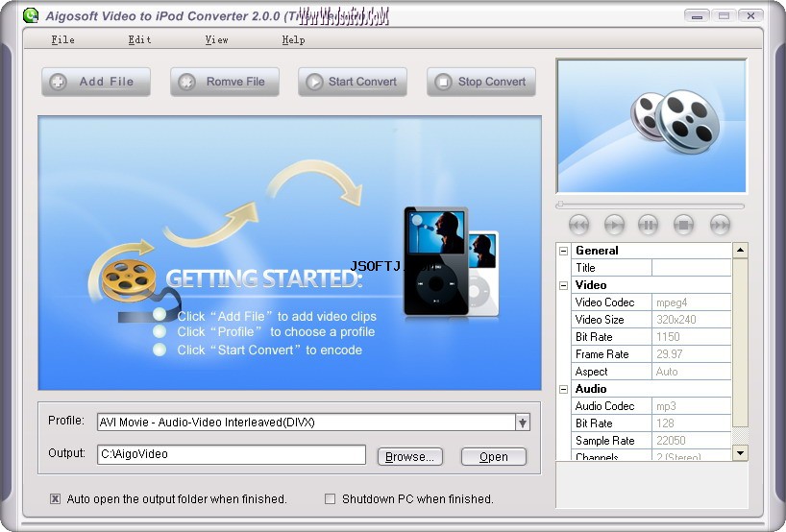This screenshot has height=532, width=786.
Task: Click the Title value field
Action: coord(691,268)
